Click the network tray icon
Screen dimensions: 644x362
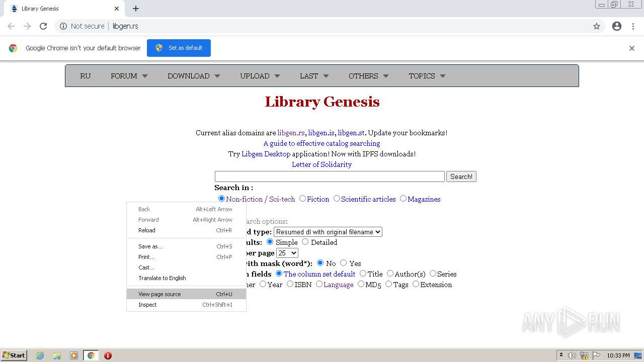click(584, 355)
